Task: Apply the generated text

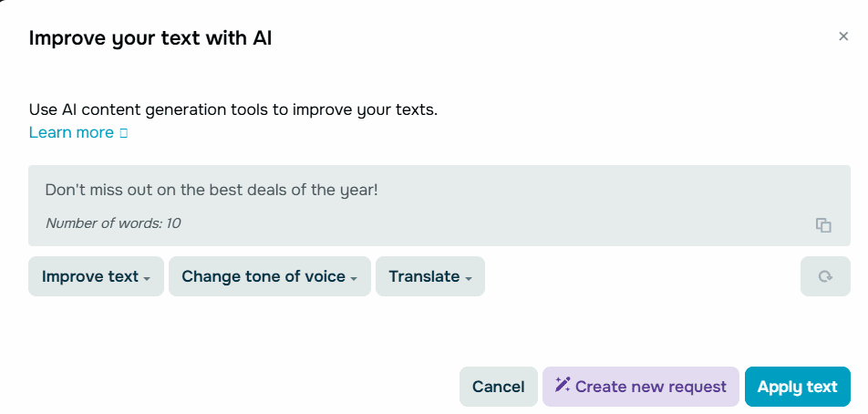Action: tap(797, 387)
